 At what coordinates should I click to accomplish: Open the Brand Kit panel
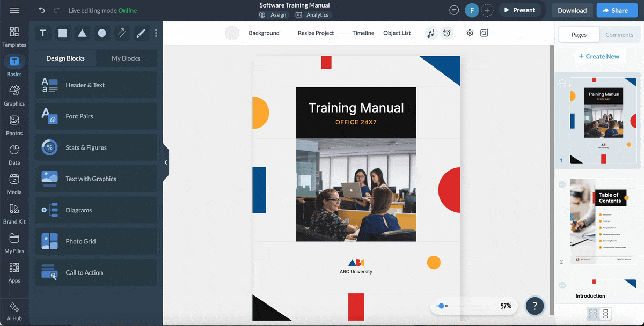pos(14,213)
